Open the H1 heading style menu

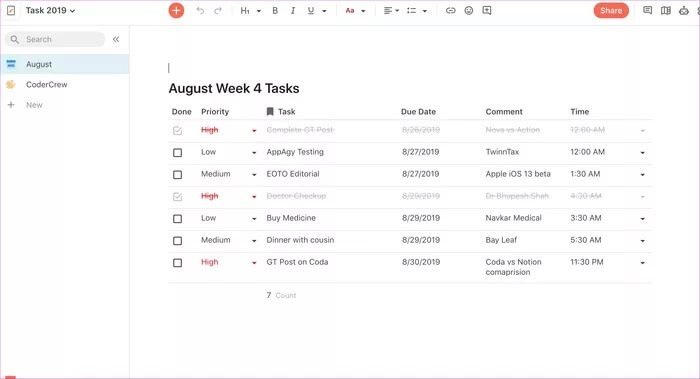[x=245, y=11]
